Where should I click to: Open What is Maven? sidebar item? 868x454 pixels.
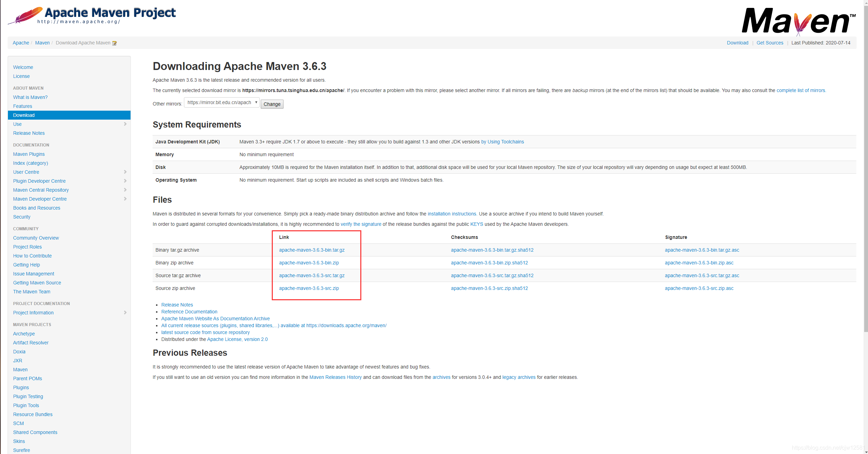pyautogui.click(x=30, y=97)
